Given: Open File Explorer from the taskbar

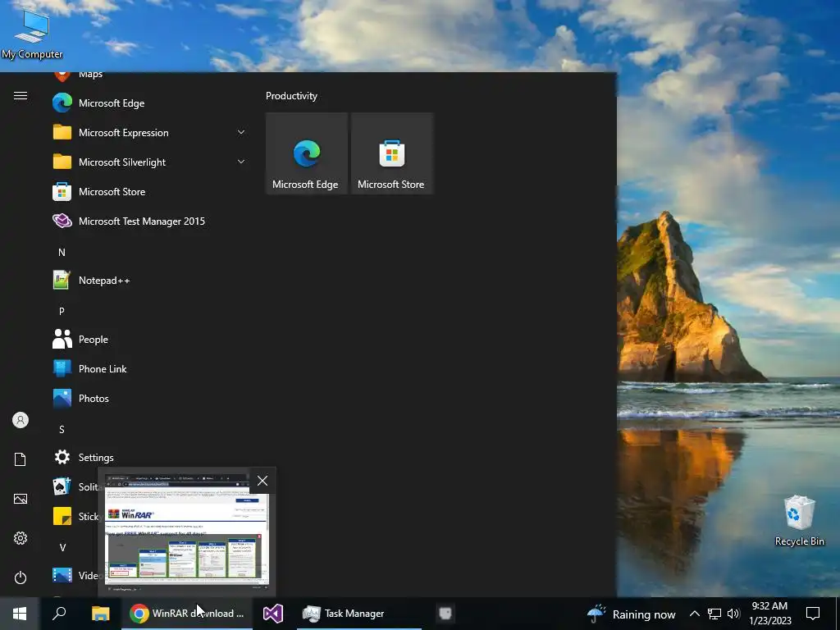Looking at the screenshot, I should 100,614.
